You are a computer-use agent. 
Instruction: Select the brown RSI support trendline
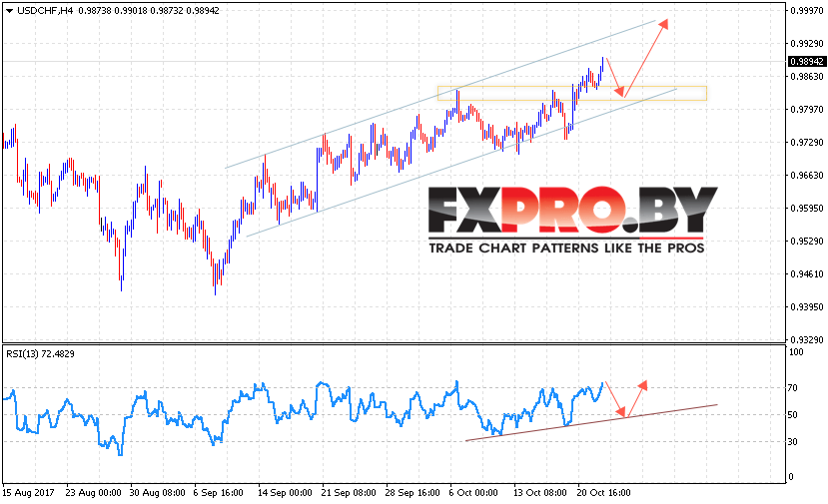[x=591, y=422]
